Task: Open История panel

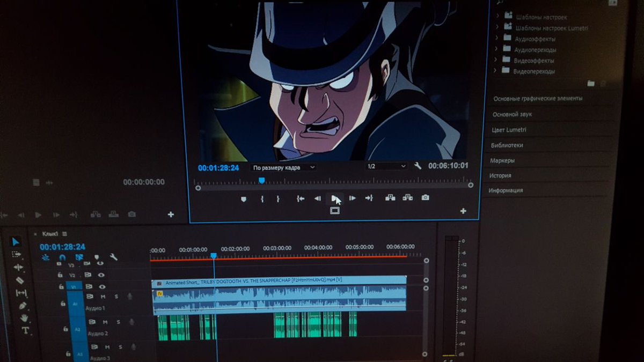Action: click(500, 175)
